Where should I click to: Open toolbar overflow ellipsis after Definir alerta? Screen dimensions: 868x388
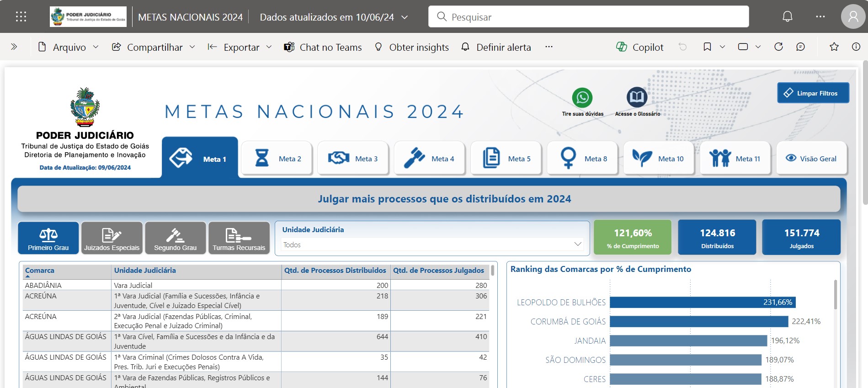[x=549, y=47]
